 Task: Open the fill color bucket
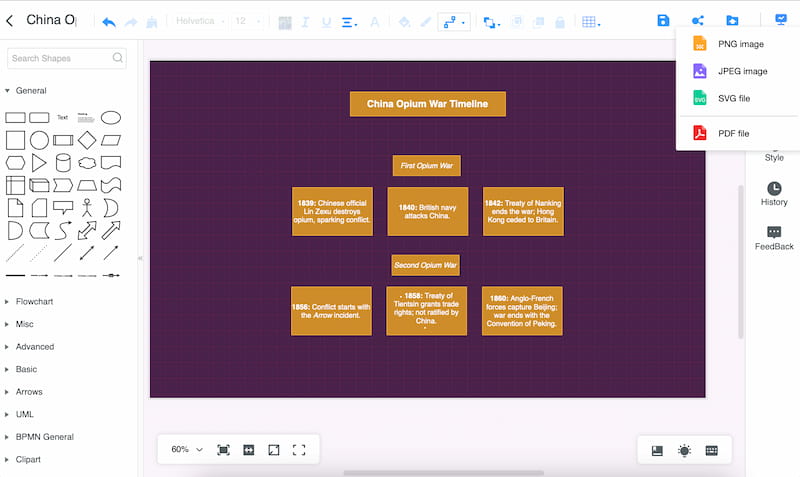404,22
